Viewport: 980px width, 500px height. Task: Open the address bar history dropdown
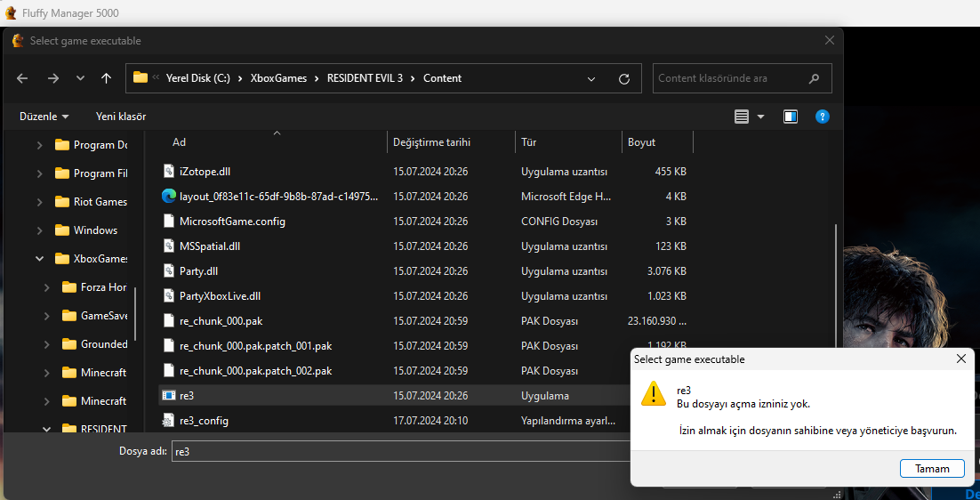point(591,79)
